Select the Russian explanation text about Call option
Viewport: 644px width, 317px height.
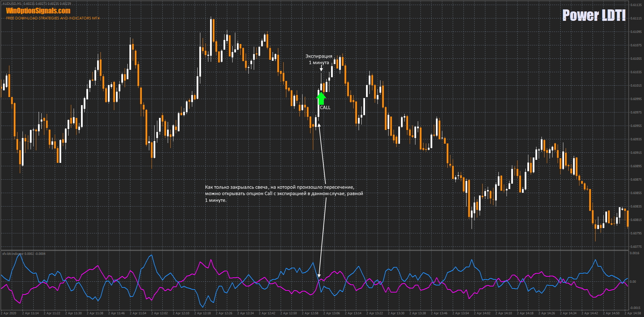[x=284, y=193]
